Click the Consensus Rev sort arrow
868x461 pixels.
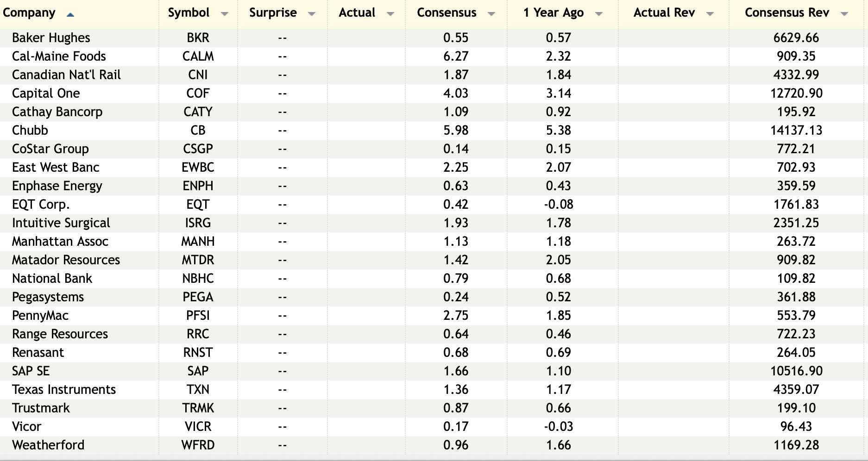844,14
